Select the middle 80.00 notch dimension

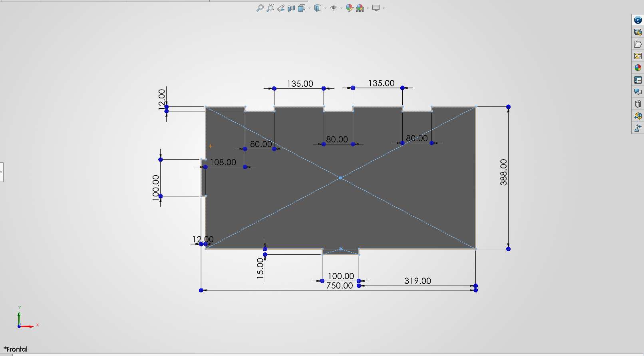pyautogui.click(x=337, y=139)
